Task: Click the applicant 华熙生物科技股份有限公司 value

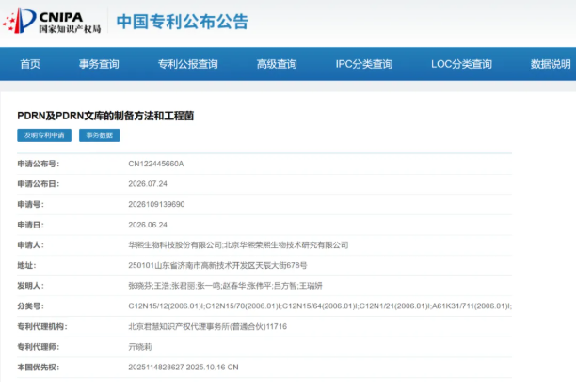Action: pyautogui.click(x=175, y=244)
